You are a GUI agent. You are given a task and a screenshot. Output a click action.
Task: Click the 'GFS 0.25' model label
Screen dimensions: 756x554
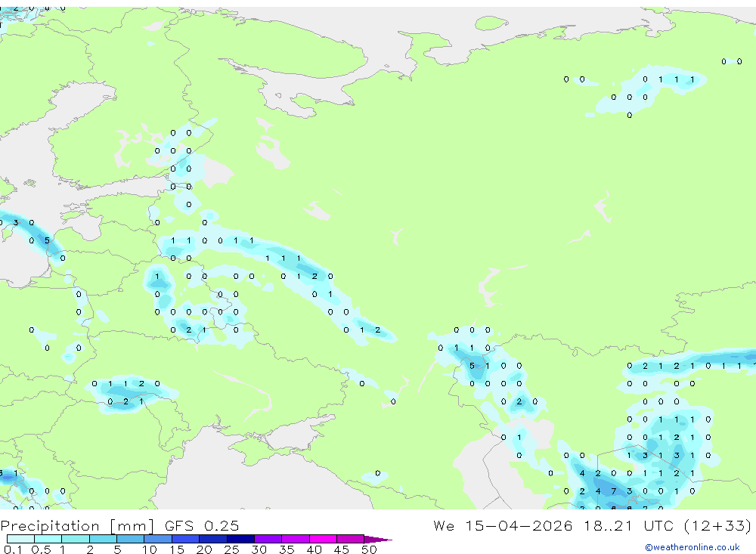pyautogui.click(x=202, y=525)
